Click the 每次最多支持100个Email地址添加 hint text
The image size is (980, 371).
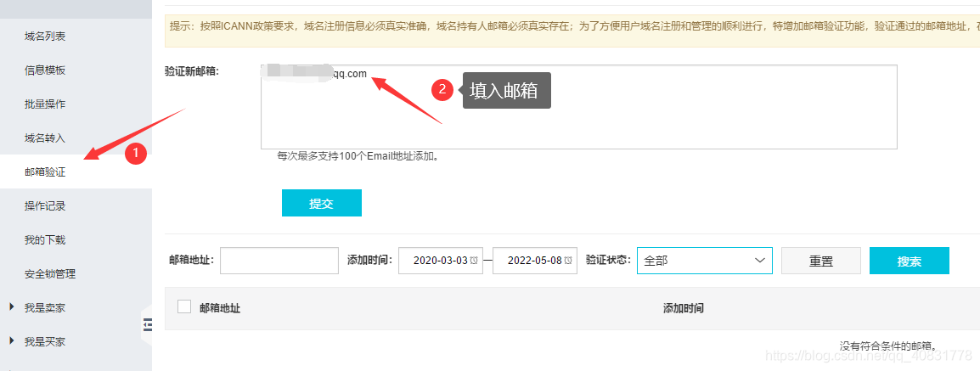[358, 156]
